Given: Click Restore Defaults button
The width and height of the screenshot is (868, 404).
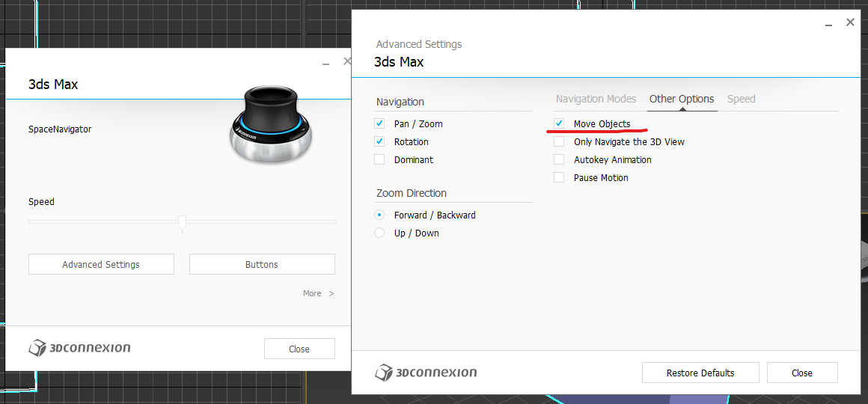Looking at the screenshot, I should (700, 373).
